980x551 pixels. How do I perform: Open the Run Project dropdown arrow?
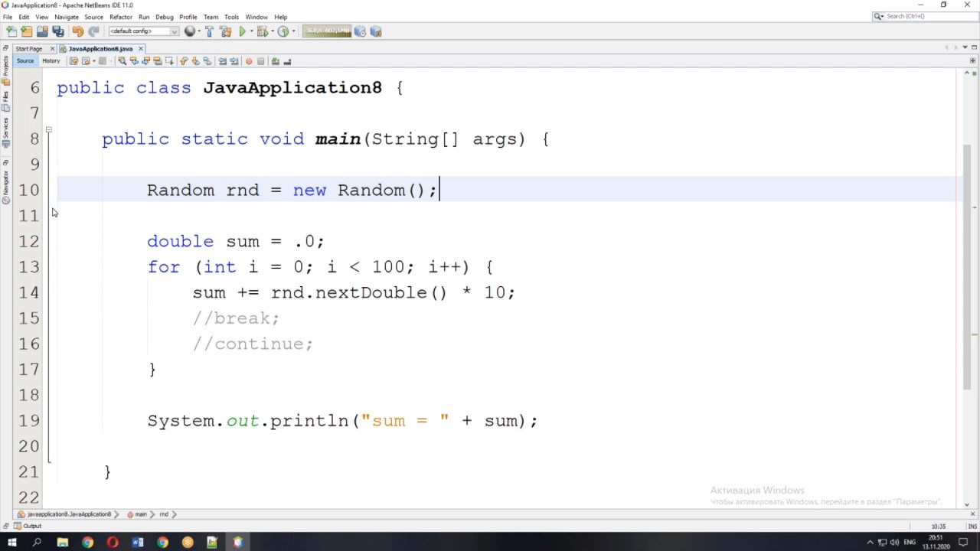coord(252,31)
